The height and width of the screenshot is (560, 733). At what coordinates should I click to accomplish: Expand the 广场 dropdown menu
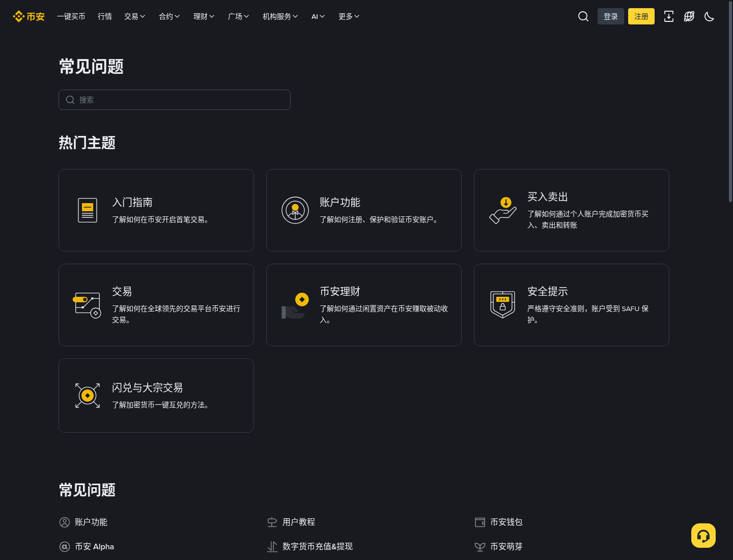239,16
